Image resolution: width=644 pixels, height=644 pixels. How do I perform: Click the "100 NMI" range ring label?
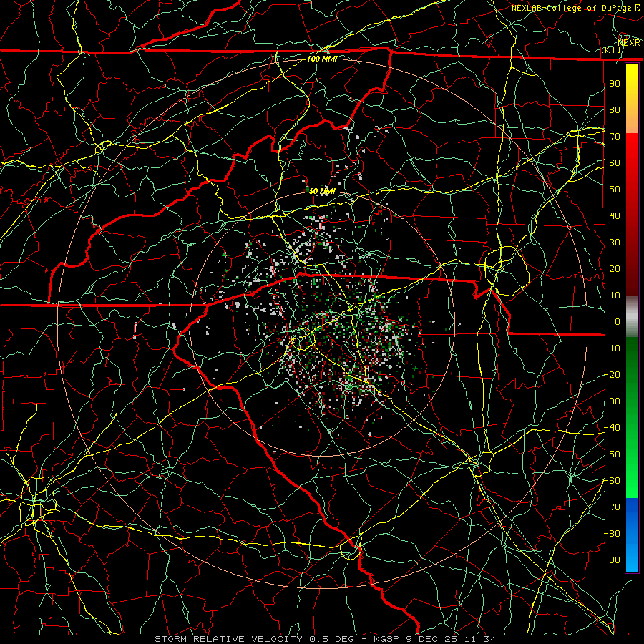coord(322,59)
